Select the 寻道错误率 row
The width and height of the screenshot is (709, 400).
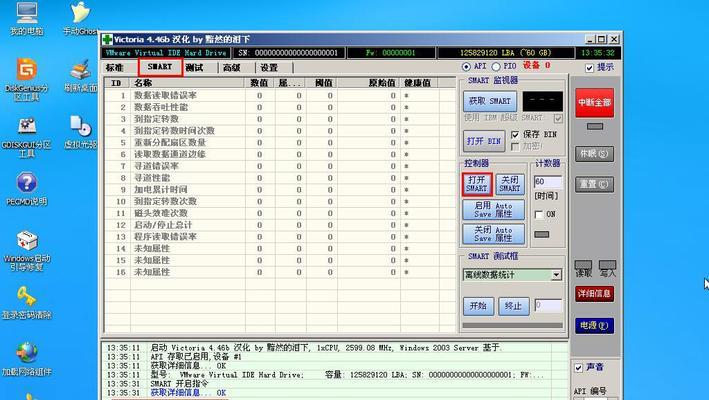279,166
